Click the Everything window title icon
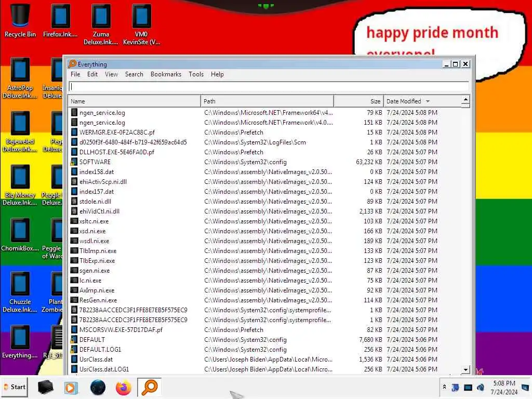 tap(72, 64)
